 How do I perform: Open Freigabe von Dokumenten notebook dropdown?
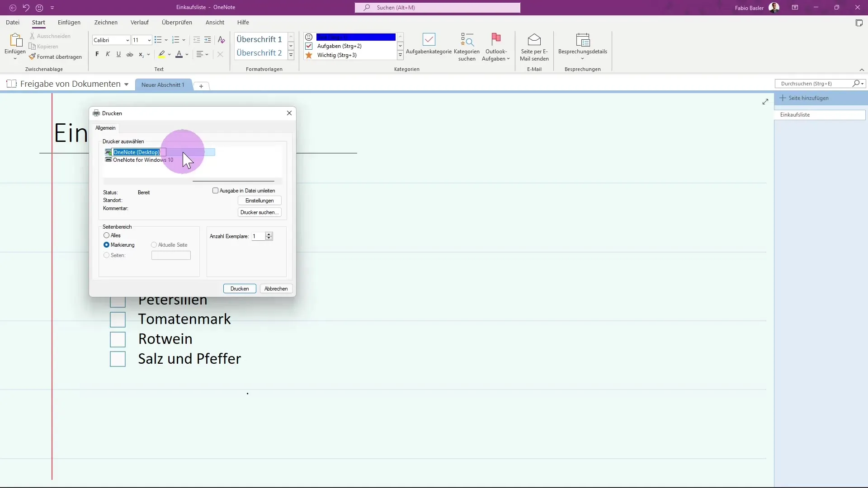coord(126,84)
